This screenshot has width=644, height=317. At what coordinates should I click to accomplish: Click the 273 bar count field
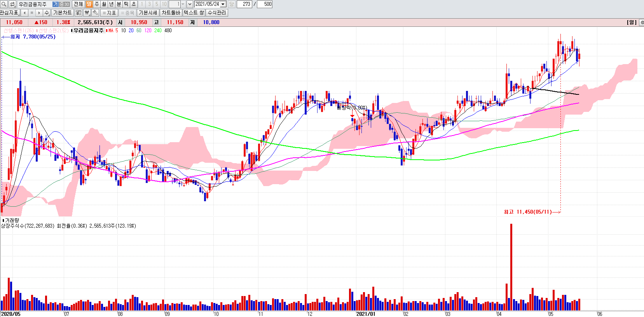coord(244,4)
